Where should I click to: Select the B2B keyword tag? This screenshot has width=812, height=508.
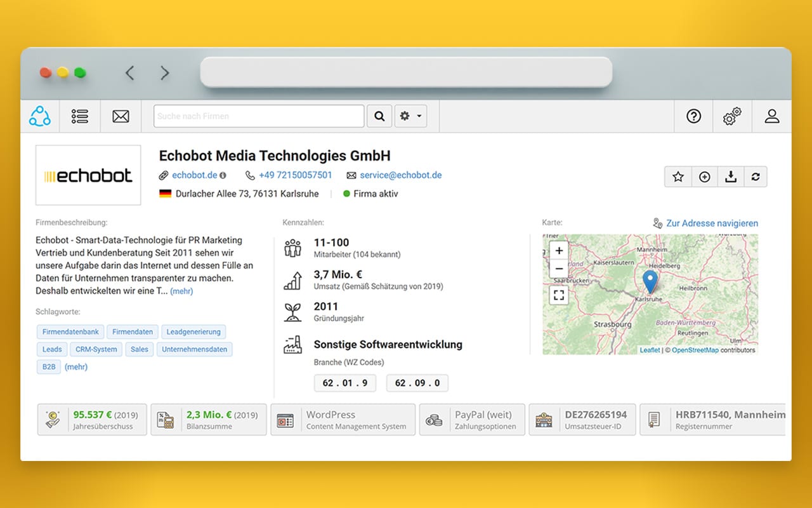49,367
